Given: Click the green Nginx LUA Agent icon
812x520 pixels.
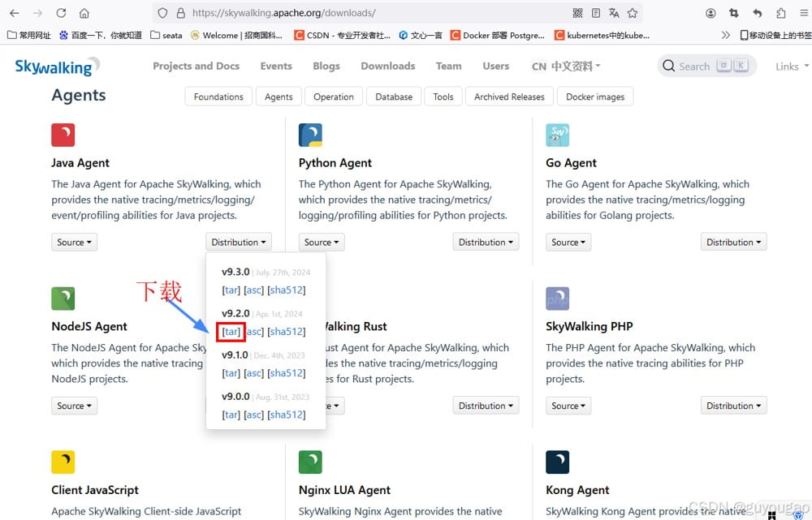Looking at the screenshot, I should 310,462.
